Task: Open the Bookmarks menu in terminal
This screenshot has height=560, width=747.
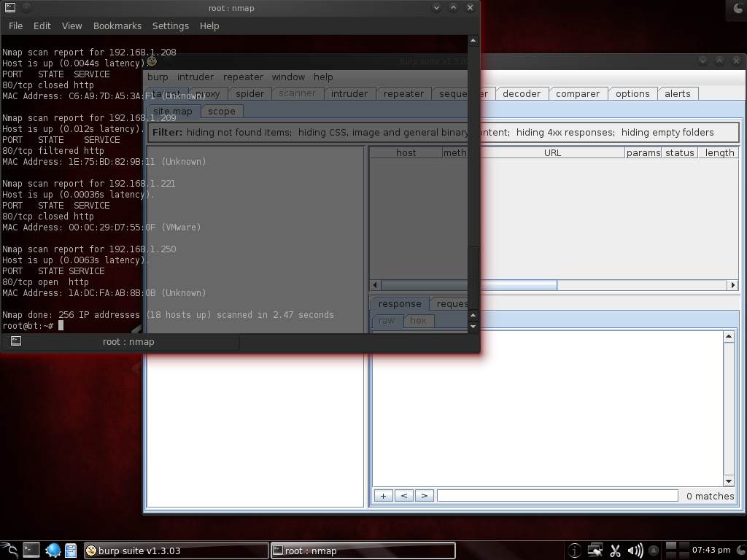Action: pyautogui.click(x=117, y=26)
